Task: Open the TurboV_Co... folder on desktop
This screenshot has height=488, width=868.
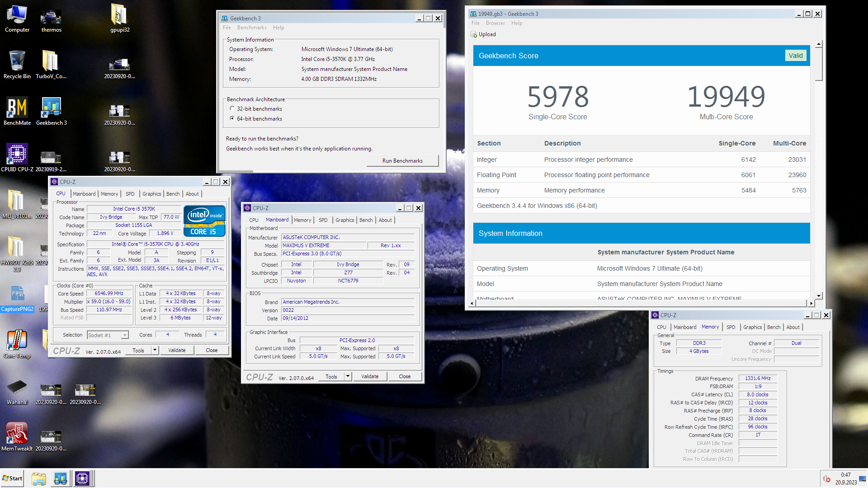Action: tap(51, 65)
